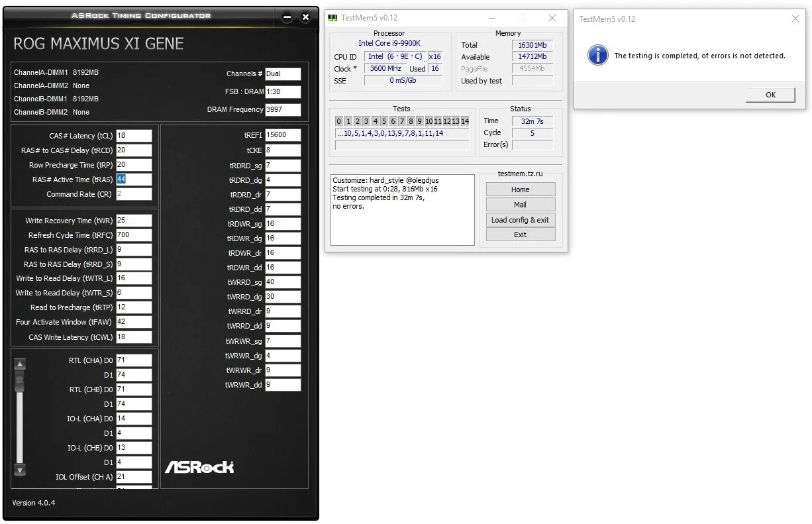Click Load config & exit button
The width and height of the screenshot is (812, 524).
(520, 220)
